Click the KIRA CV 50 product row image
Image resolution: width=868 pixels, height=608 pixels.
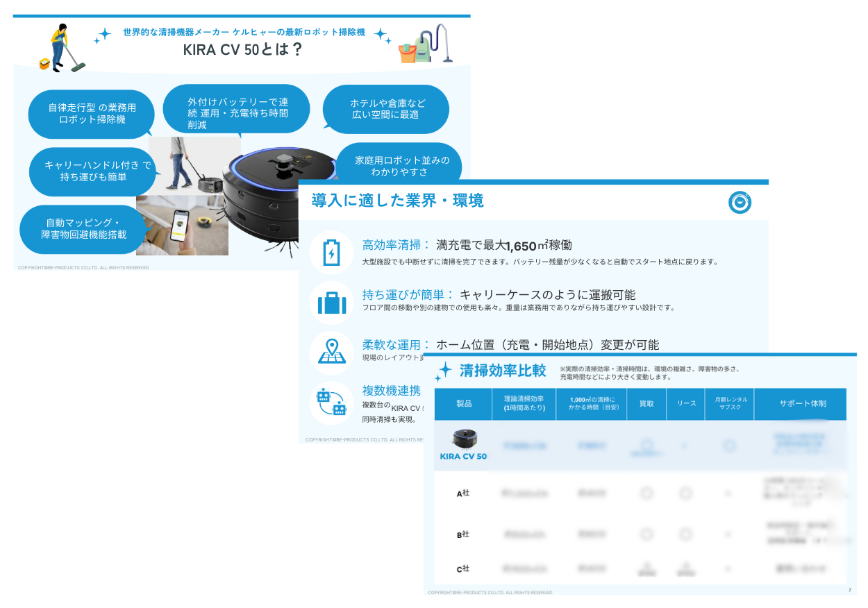(x=464, y=440)
